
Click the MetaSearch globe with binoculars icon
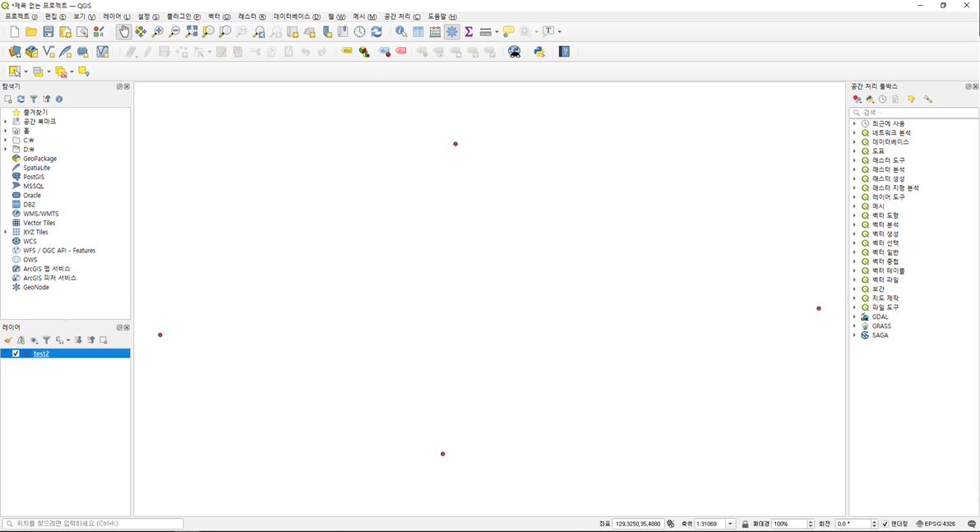pyautogui.click(x=515, y=52)
